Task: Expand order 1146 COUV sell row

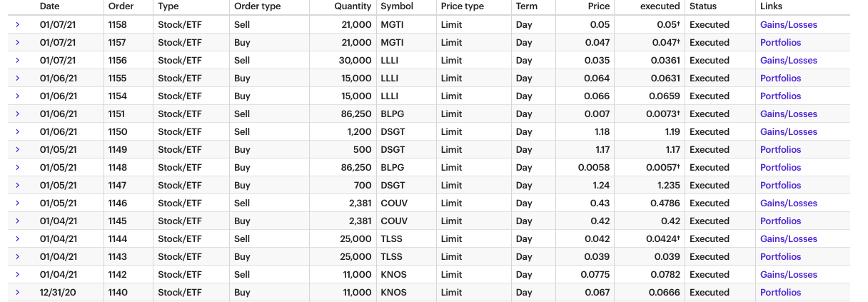Action: point(17,203)
